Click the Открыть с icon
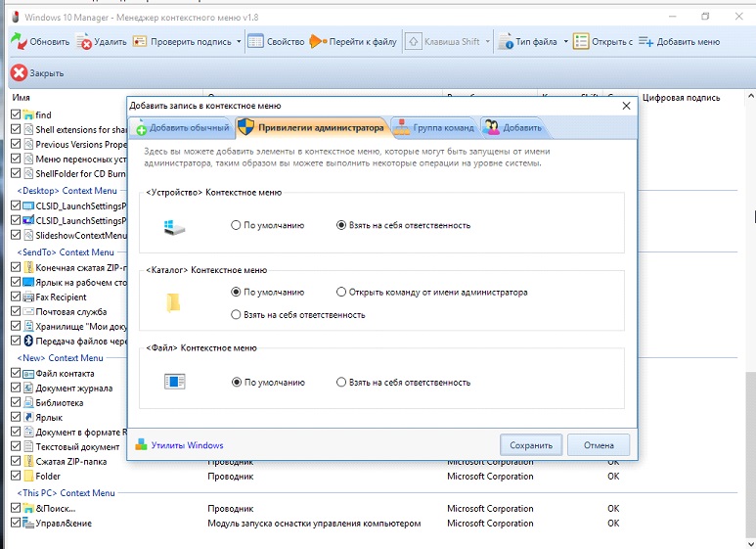Screen dimensions: 756x549 click(581, 41)
